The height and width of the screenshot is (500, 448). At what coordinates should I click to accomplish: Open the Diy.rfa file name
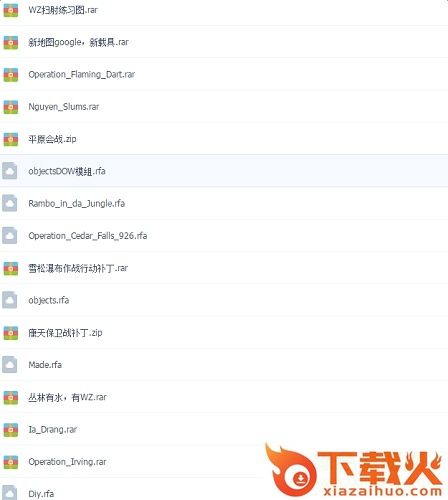41,494
